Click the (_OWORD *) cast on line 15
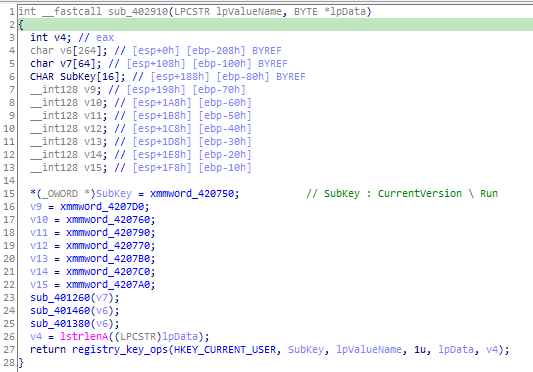533x372 pixels. 66,193
